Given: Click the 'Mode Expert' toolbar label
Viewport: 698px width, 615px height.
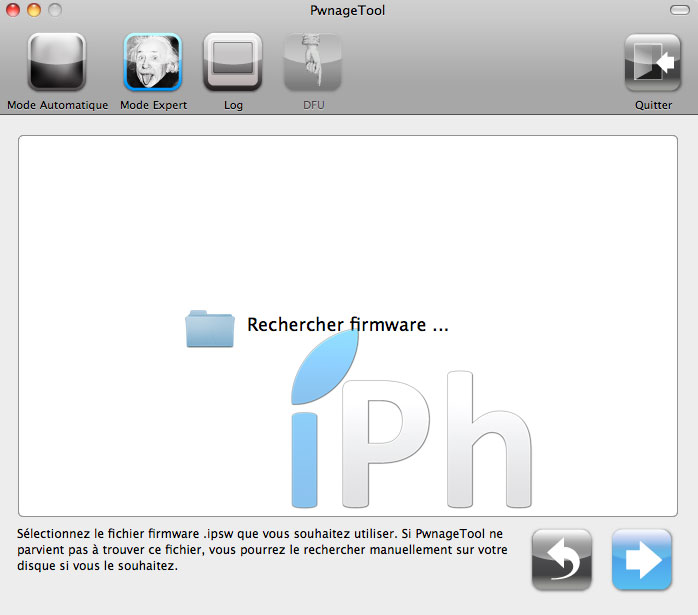Looking at the screenshot, I should [153, 105].
